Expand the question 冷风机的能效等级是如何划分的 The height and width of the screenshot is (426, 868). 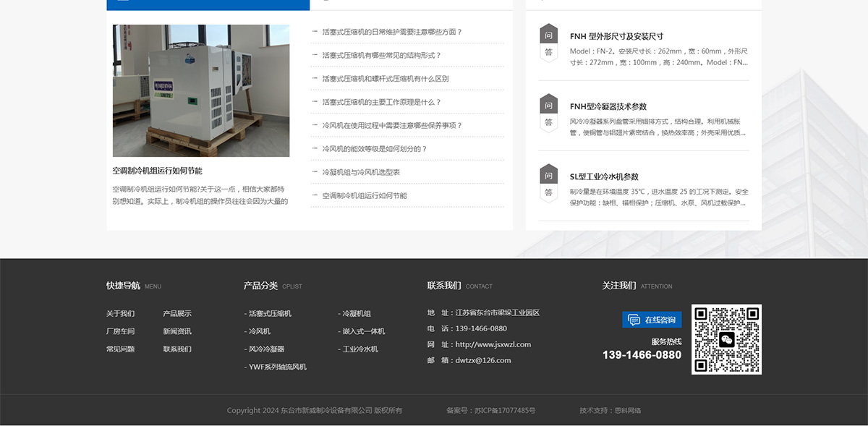point(375,148)
